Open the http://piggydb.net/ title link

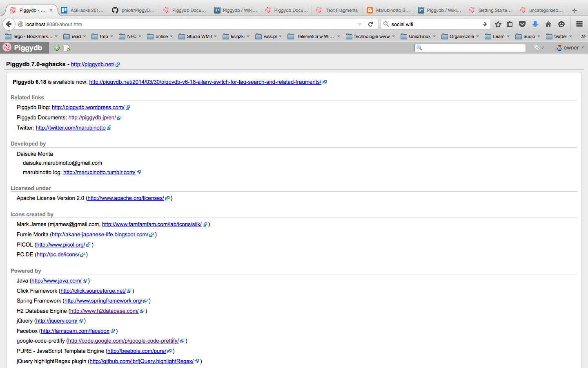point(93,65)
